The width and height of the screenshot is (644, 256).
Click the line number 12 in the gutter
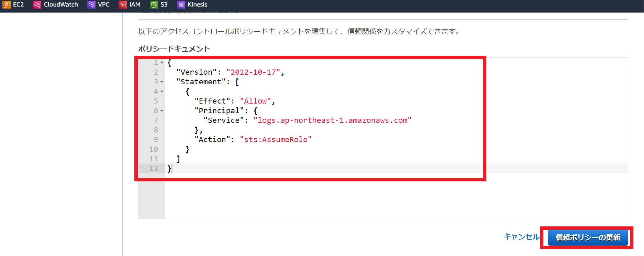click(154, 169)
